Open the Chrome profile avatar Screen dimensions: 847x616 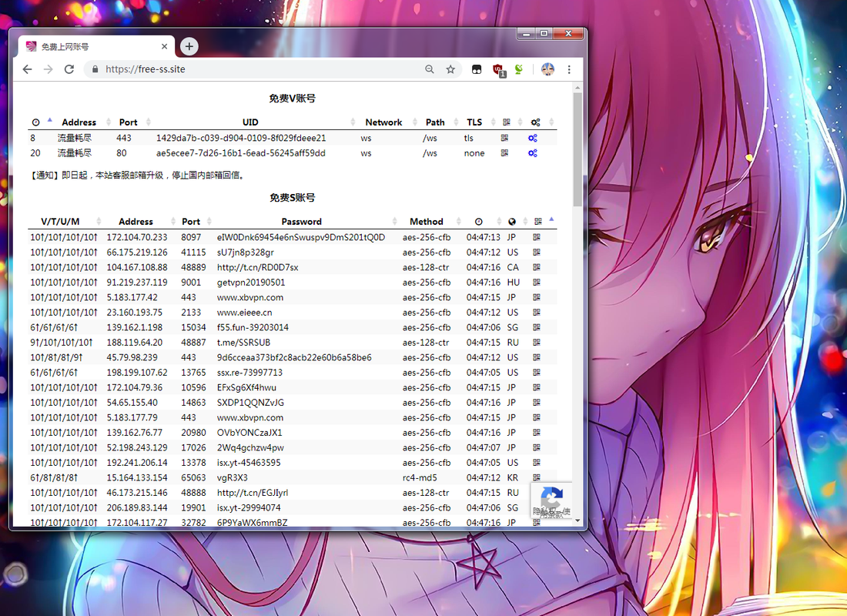(547, 69)
